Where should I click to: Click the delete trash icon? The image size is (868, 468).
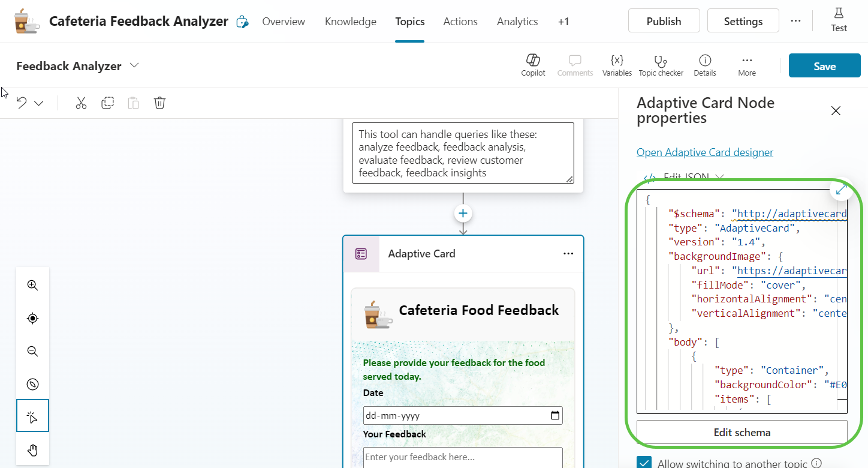point(159,103)
